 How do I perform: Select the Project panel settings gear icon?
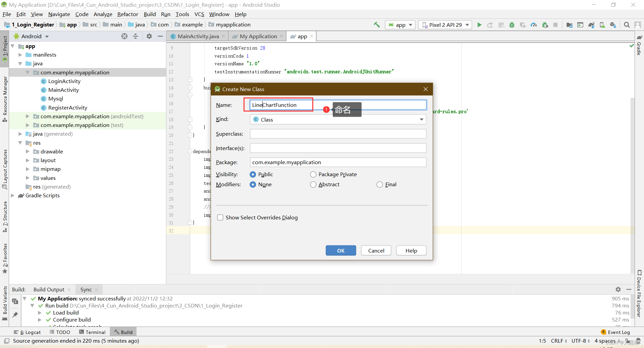[149, 36]
